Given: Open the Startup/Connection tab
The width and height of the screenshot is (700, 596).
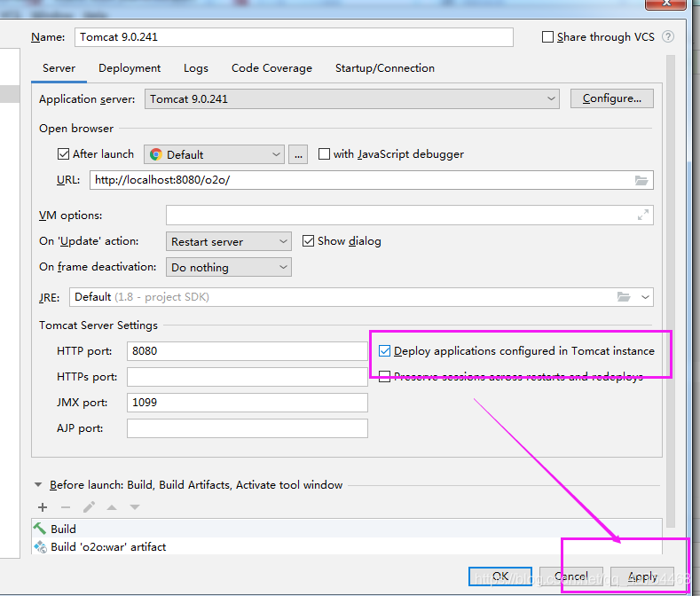Looking at the screenshot, I should point(385,68).
